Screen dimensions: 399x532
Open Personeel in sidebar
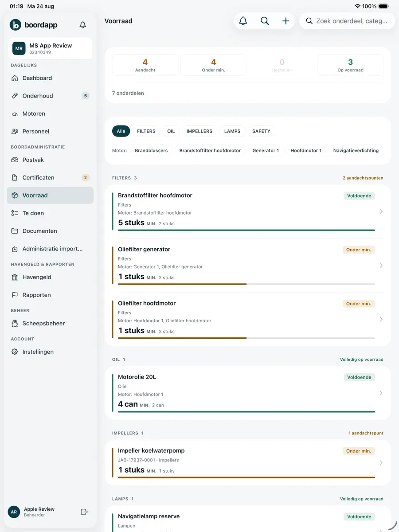tap(50, 131)
